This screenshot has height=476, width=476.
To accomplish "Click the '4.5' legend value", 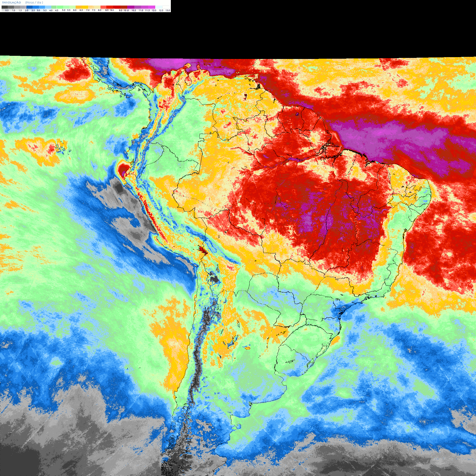I will (57, 10).
